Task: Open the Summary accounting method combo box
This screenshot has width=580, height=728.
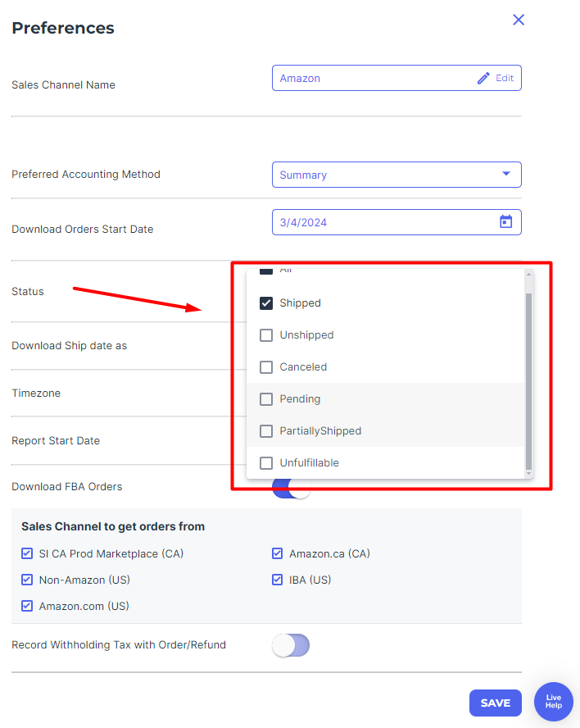Action: click(x=396, y=175)
